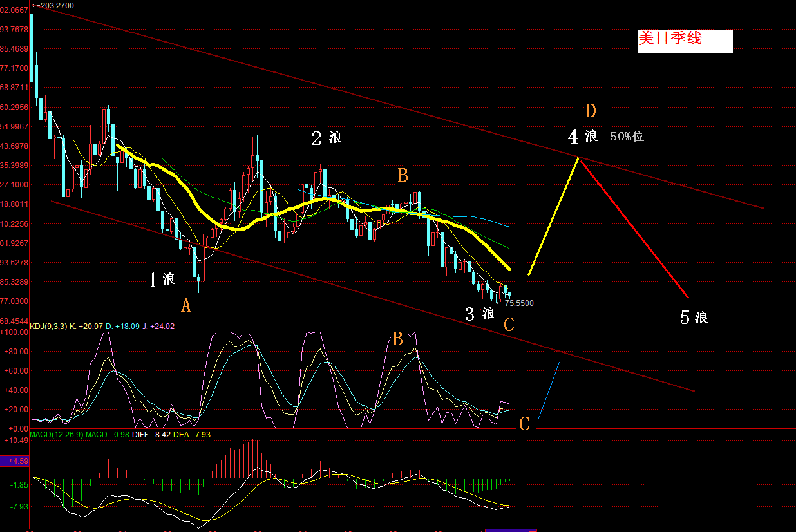Click the 75.5500 low price marker
The width and height of the screenshot is (796, 532).
(518, 303)
